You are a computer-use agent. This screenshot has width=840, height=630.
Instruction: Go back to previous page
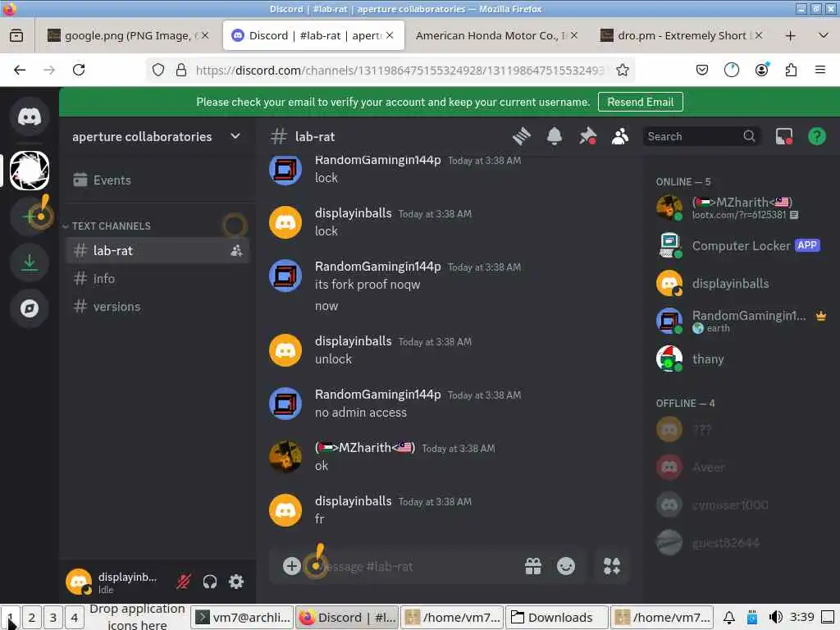(x=20, y=71)
